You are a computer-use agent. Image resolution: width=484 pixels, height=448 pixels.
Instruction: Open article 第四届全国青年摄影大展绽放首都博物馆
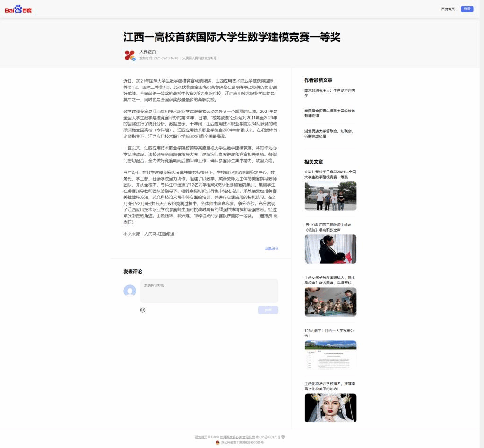(329, 113)
